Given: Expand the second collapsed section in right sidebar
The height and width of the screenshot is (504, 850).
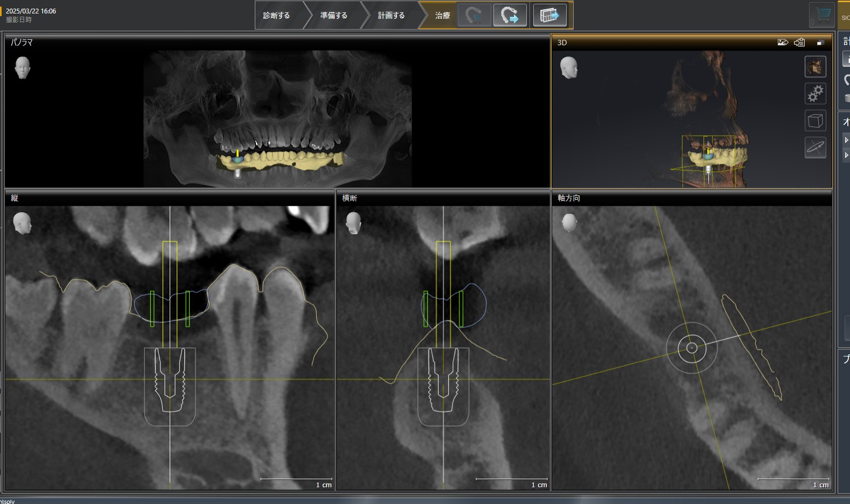Looking at the screenshot, I should [846, 155].
